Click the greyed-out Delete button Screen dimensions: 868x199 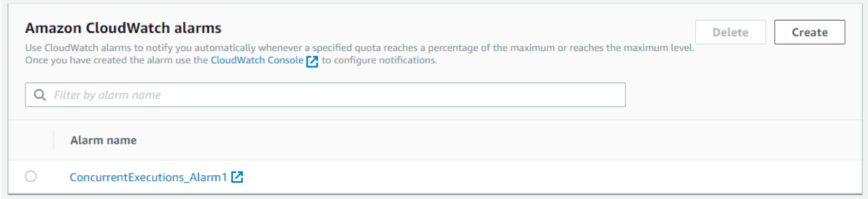730,32
